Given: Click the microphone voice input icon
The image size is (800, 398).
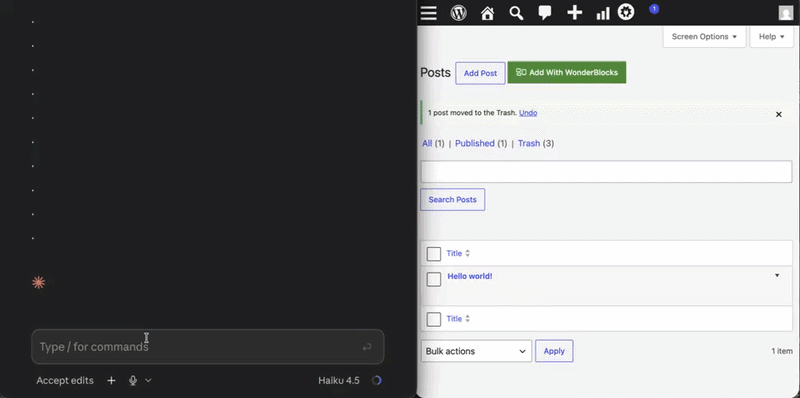Looking at the screenshot, I should 133,380.
